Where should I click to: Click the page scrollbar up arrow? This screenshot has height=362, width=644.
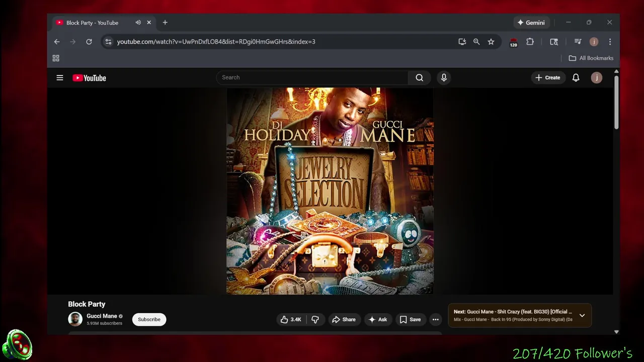pos(616,72)
